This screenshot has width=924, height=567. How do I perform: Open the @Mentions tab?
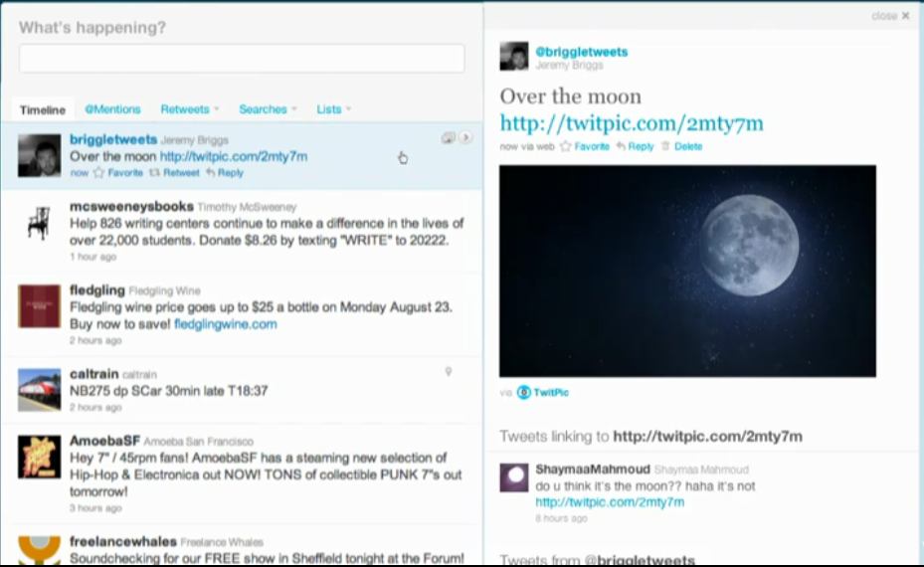pyautogui.click(x=112, y=109)
